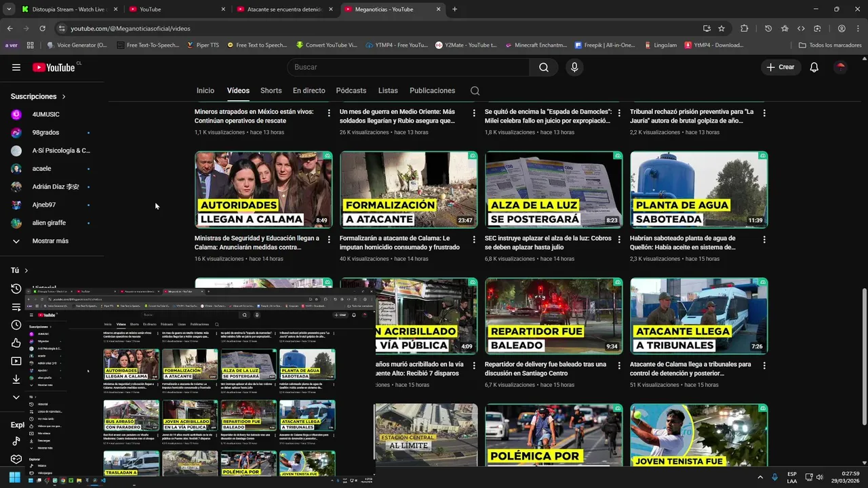Viewport: 868px width, 488px height.
Task: Open Chrome profile icon
Action: coord(842,28)
